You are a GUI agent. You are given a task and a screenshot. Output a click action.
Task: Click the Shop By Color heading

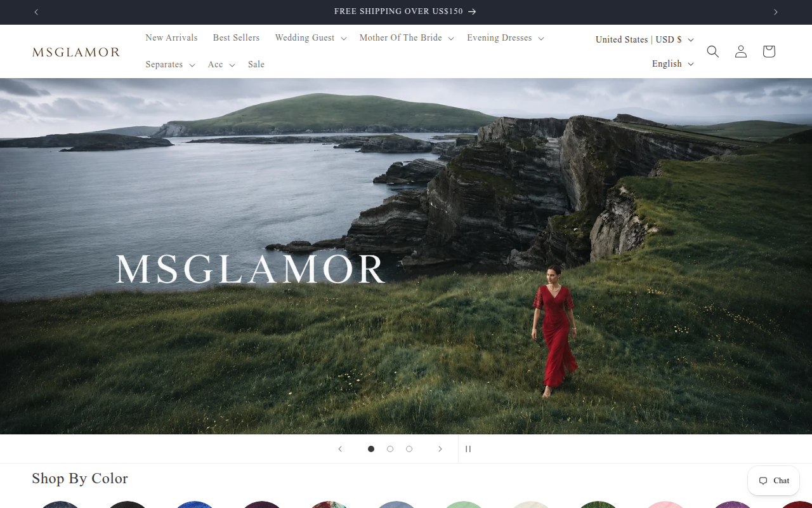80,479
